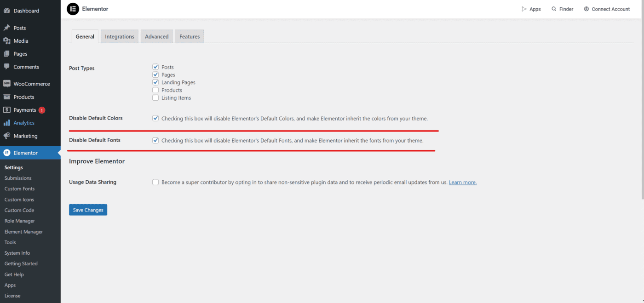Switch to the Integrations tab

[120, 37]
